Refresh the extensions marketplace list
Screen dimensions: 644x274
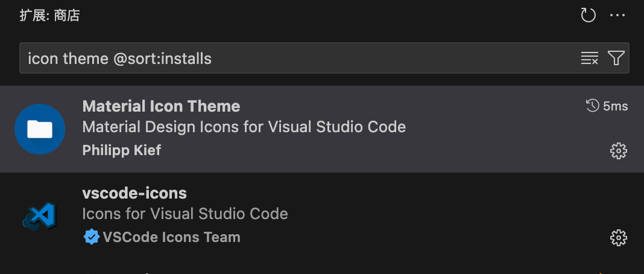tap(588, 15)
